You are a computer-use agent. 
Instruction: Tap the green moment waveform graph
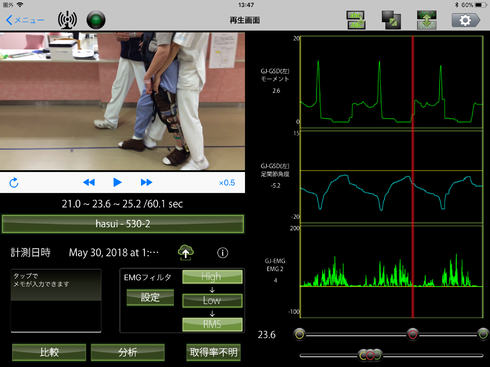(391, 82)
